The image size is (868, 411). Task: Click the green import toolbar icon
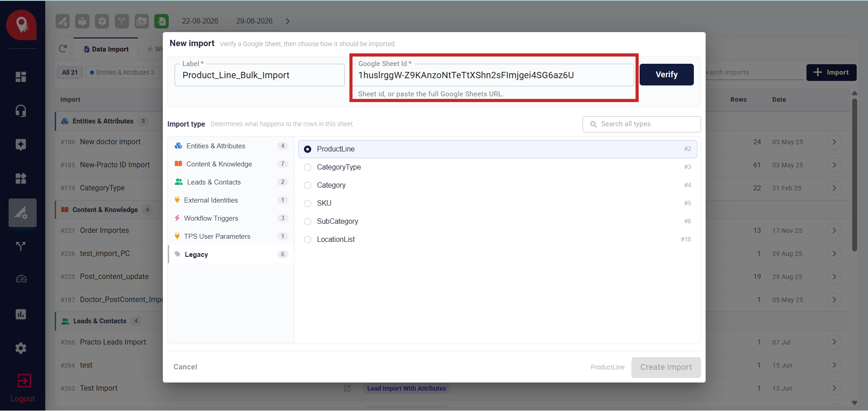pyautogui.click(x=161, y=21)
